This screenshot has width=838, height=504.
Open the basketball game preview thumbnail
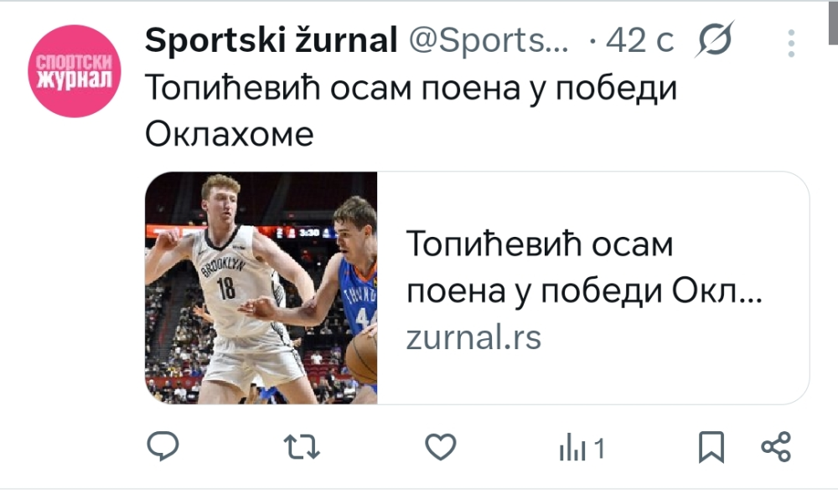point(261,288)
